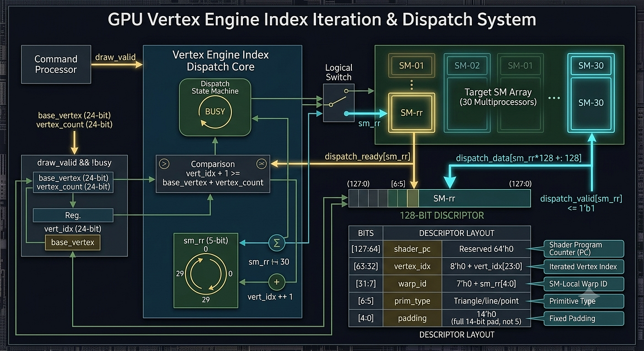
Task: Select the SM-rr segment of 128-bit descriptor bar
Action: [x=474, y=199]
